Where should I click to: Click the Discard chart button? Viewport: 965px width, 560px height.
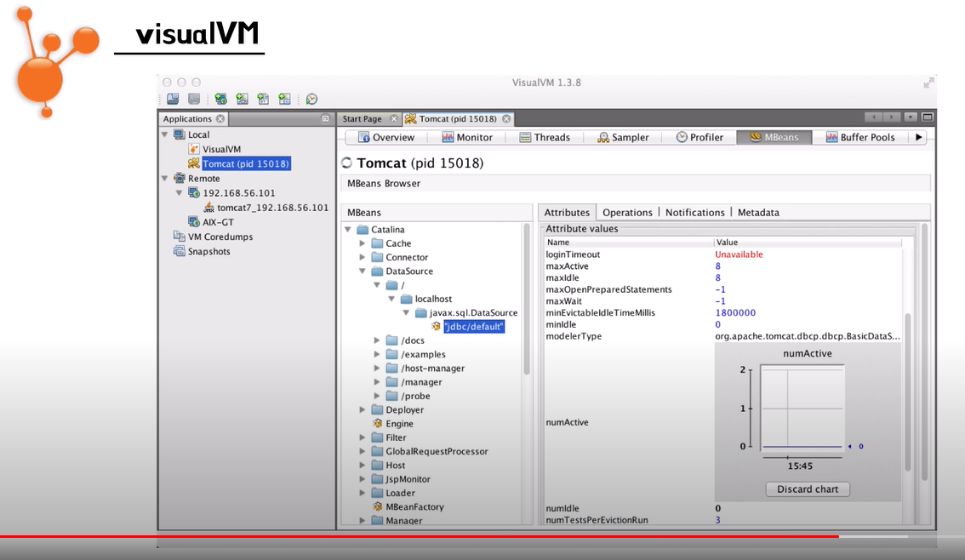click(808, 489)
